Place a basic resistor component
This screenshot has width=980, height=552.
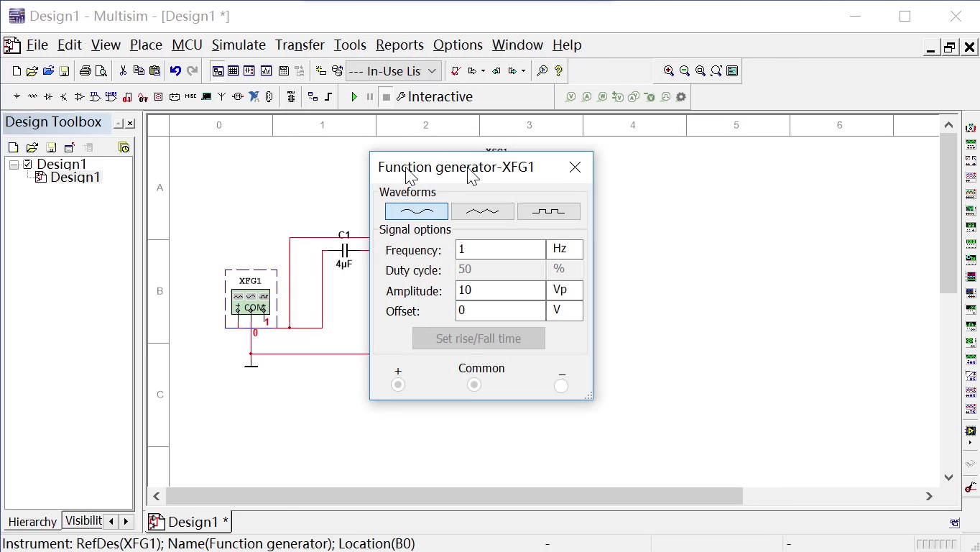tap(32, 97)
